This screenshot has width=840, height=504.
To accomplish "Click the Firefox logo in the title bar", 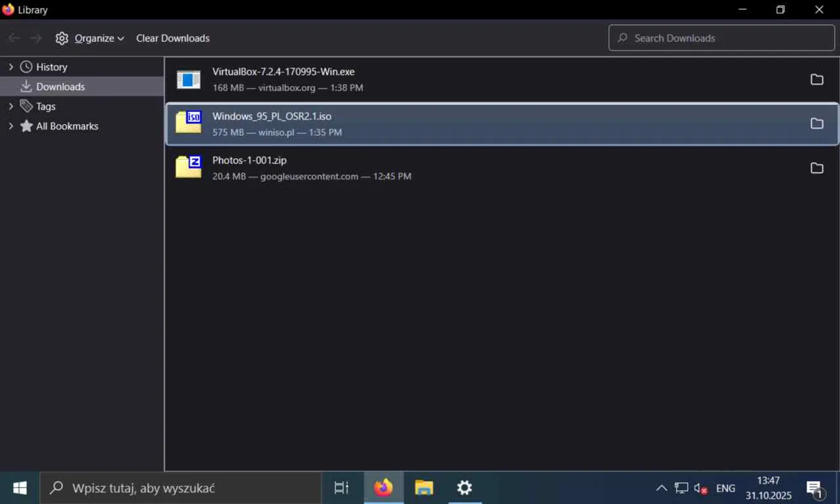I will 9,10.
